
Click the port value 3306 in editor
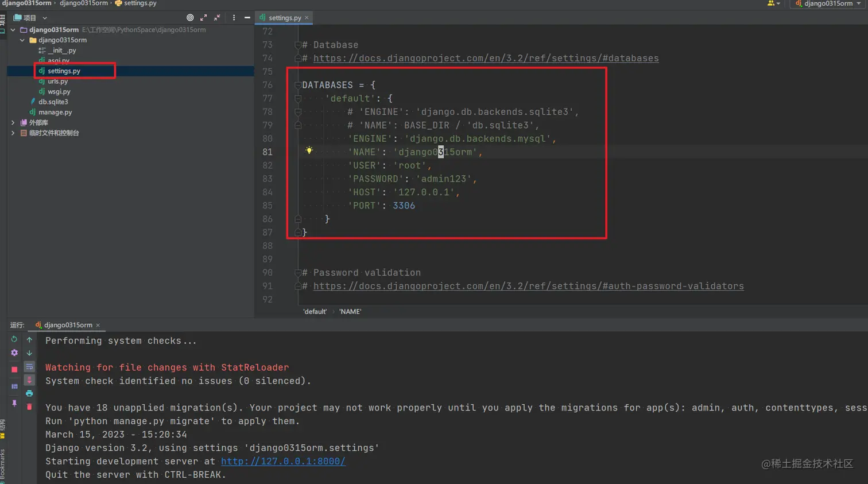(x=404, y=206)
